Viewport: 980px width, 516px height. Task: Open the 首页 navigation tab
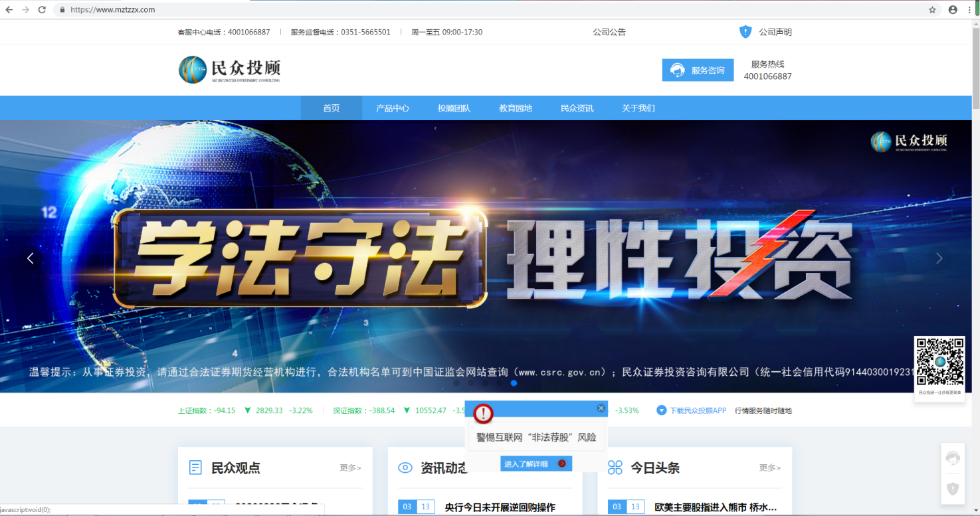(x=332, y=108)
